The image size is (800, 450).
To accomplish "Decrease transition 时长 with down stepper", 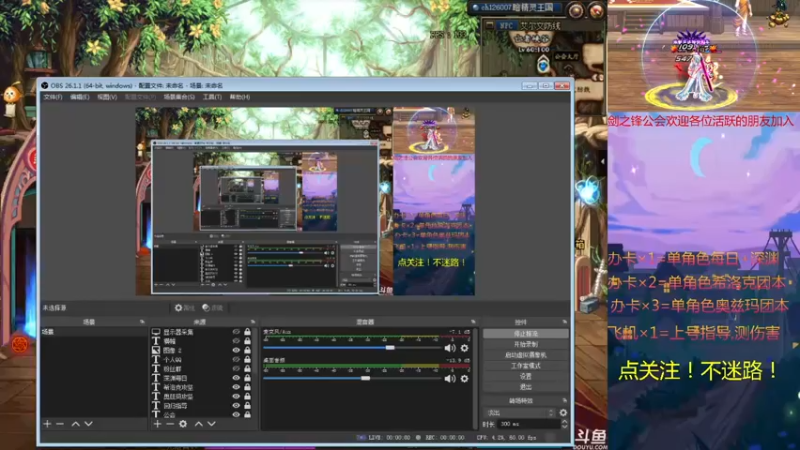I will (x=564, y=427).
